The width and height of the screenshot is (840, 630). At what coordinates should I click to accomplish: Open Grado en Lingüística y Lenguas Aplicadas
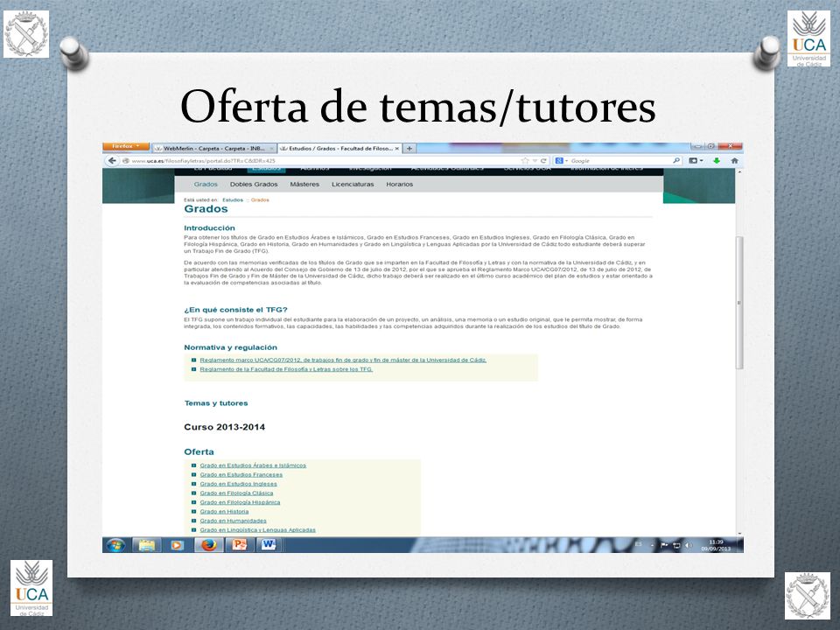pyautogui.click(x=257, y=530)
